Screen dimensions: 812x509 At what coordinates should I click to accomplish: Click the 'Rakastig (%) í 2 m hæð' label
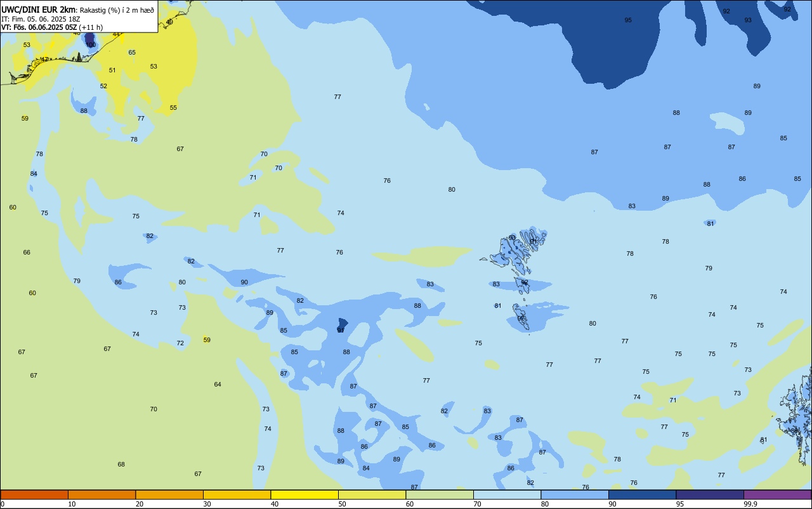(117, 10)
